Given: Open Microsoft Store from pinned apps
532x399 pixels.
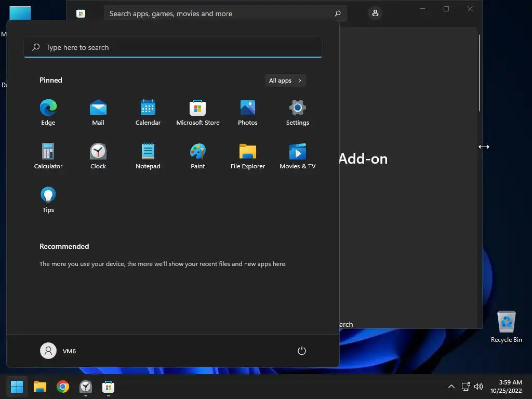Looking at the screenshot, I should [198, 112].
